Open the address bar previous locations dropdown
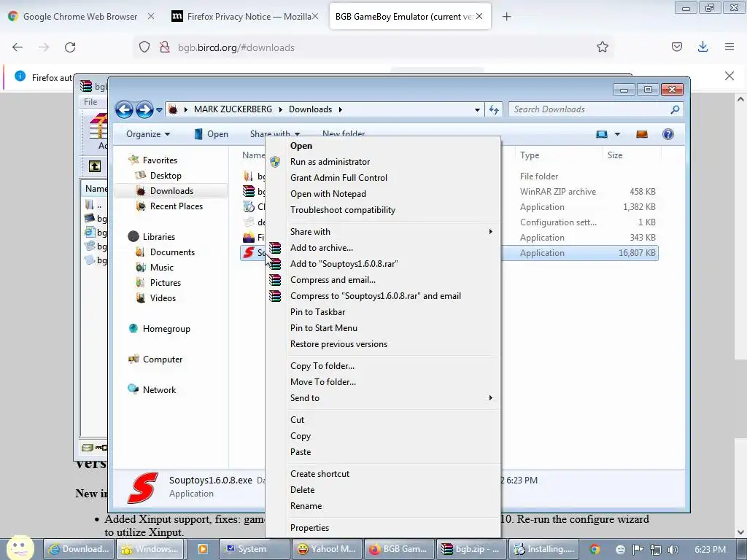The width and height of the screenshot is (747, 560). (477, 109)
